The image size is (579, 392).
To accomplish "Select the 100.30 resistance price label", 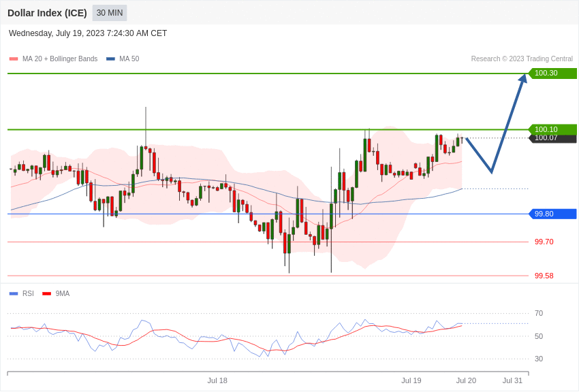I will coord(552,73).
